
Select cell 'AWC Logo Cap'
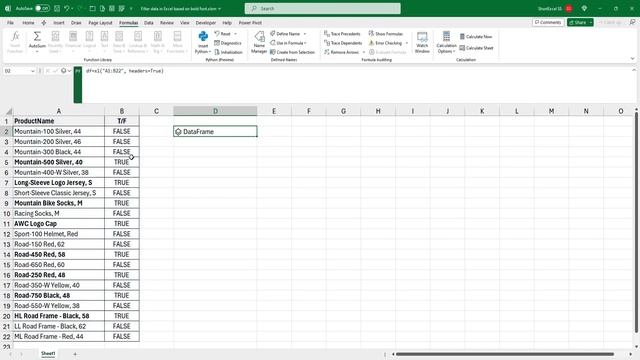[x=58, y=224]
